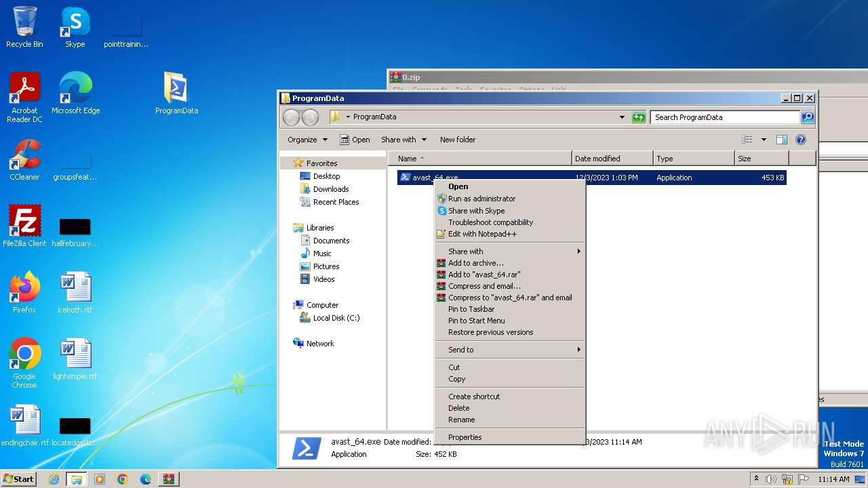The image size is (868, 488).
Task: Launch Firefox from the desktop
Action: click(x=24, y=293)
